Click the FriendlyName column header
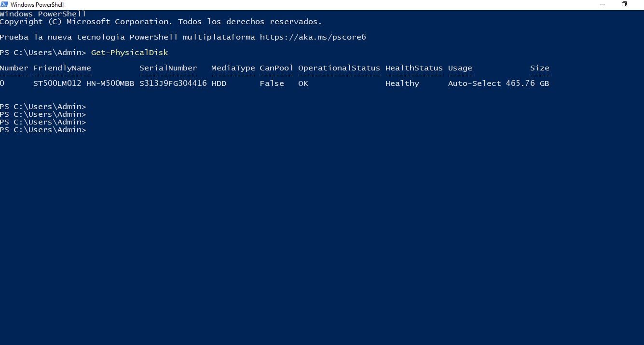Viewport: 644px width, 345px height. point(62,68)
